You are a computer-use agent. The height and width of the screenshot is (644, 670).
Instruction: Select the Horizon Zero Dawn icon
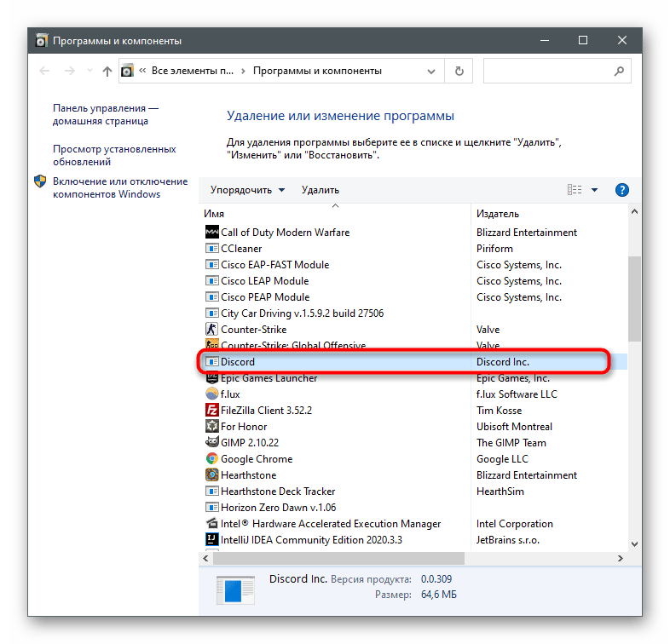pos(212,508)
